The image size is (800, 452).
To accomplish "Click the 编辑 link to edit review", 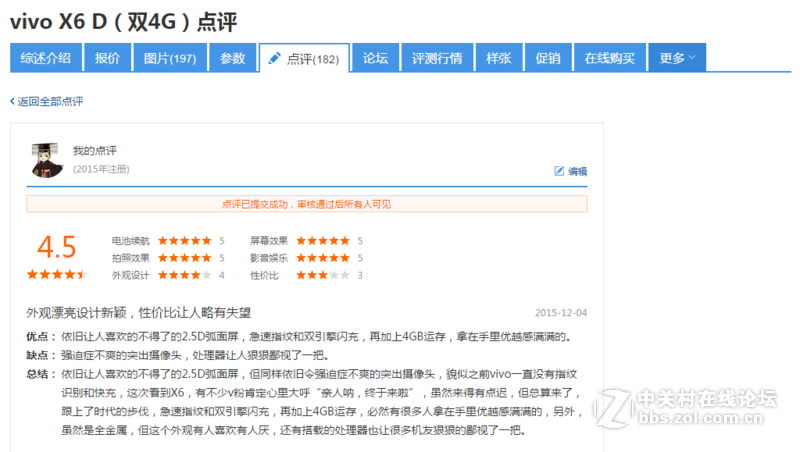I will 578,171.
